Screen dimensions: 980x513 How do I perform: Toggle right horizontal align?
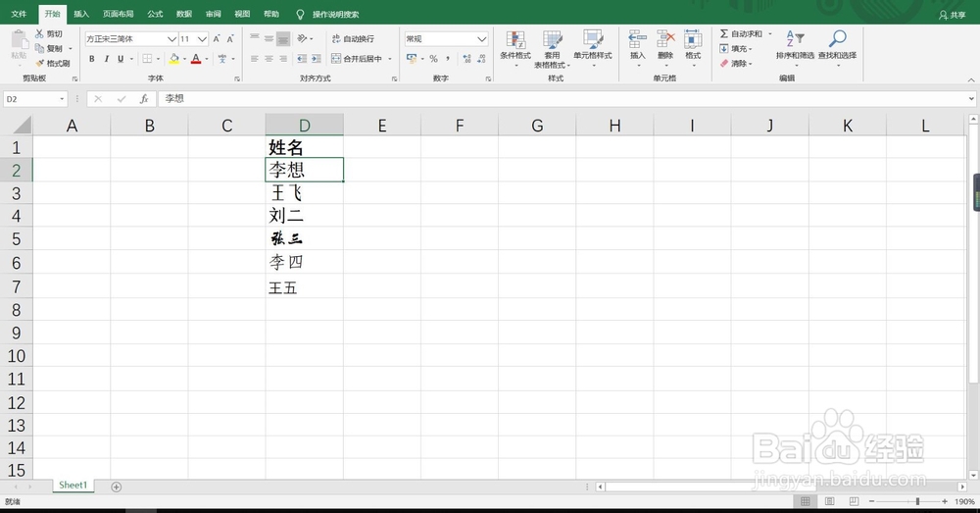tap(283, 59)
